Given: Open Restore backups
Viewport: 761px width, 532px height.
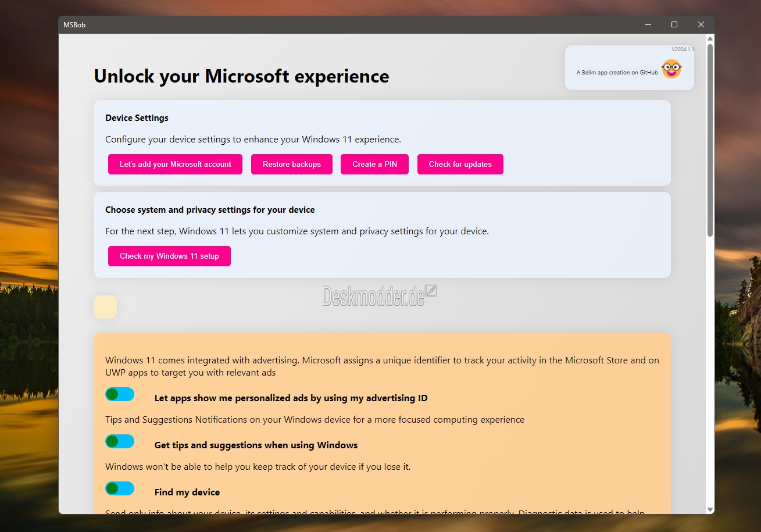Looking at the screenshot, I should click(x=292, y=164).
